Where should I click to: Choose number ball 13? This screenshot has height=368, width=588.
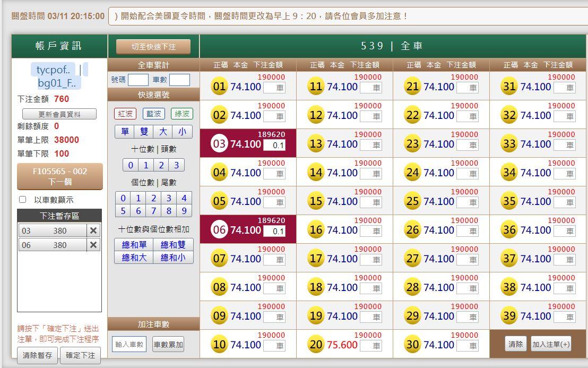coord(316,144)
